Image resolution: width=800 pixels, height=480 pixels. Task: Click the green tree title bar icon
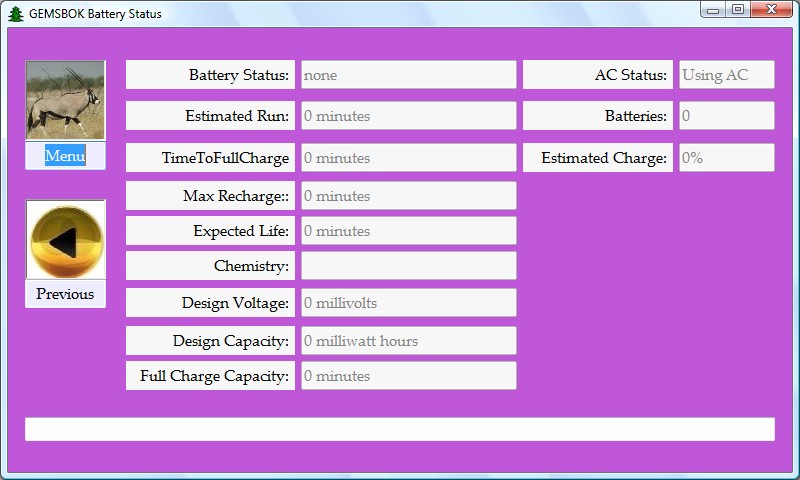click(x=15, y=14)
